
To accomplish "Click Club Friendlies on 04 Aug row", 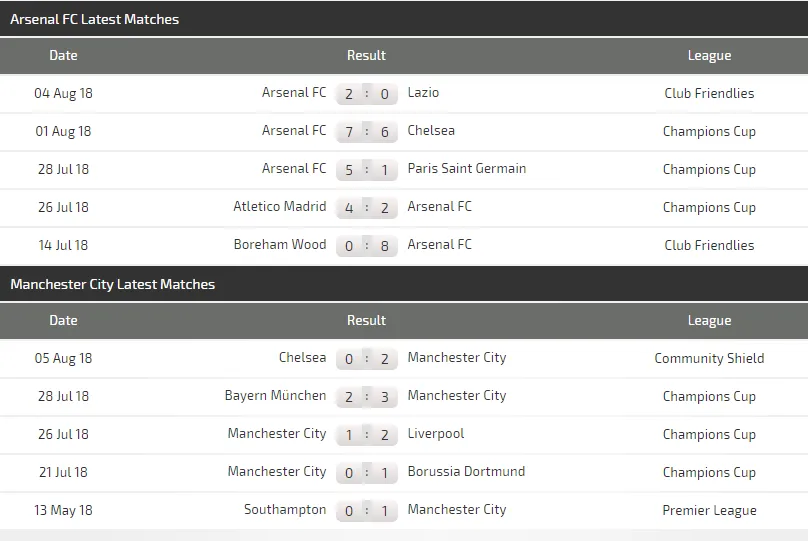I will tap(709, 93).
